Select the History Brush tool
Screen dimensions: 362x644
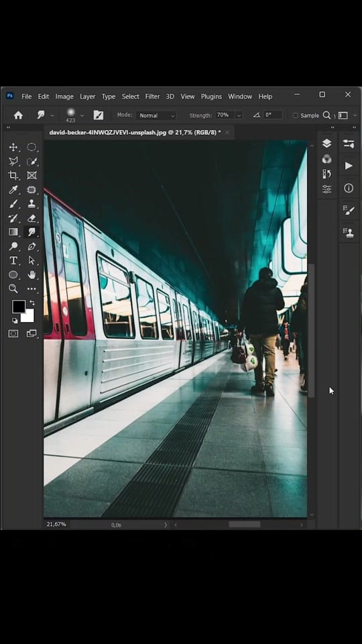point(13,218)
